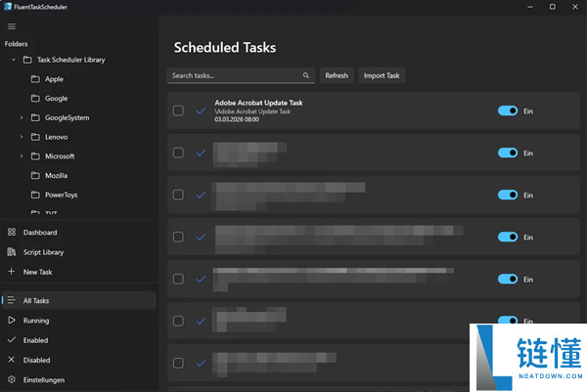Click the search magnifier icon
Screen dimensions: 587x392
pyautogui.click(x=306, y=75)
